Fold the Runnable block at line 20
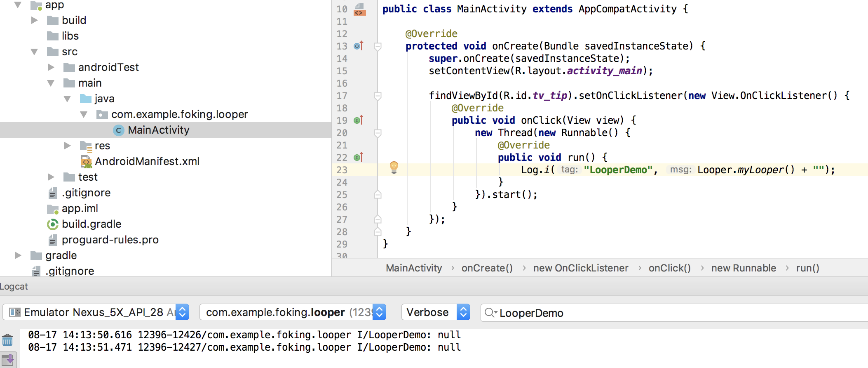 [x=378, y=133]
